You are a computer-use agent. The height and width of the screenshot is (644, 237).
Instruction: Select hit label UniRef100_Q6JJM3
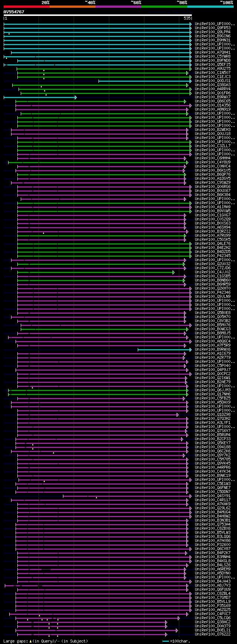pos(213,390)
